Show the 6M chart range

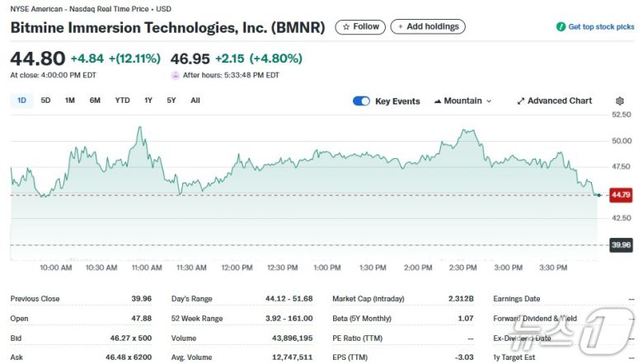click(x=95, y=100)
